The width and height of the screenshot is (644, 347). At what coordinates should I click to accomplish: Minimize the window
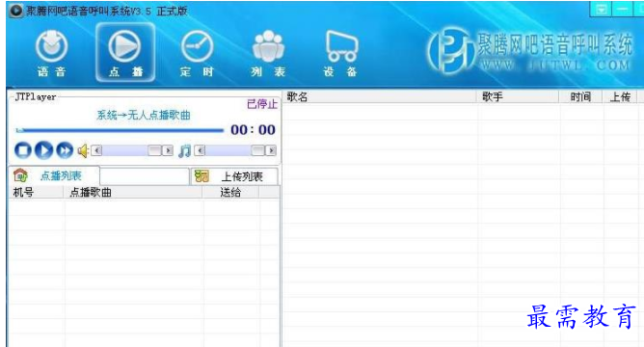coord(623,9)
